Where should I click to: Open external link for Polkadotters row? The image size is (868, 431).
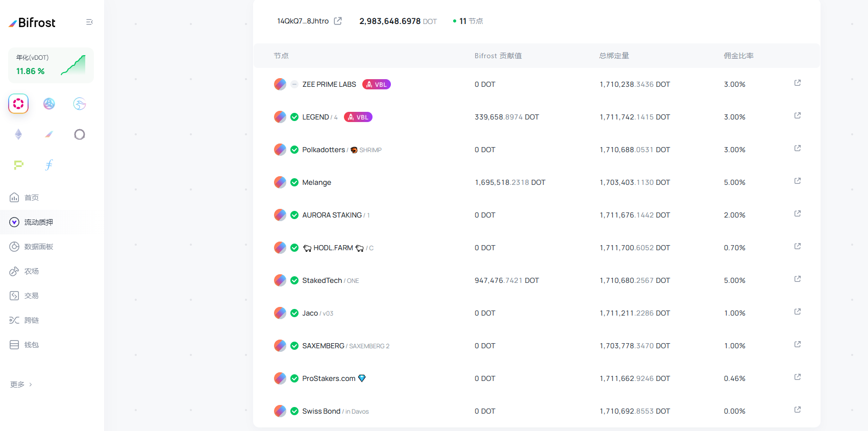(798, 148)
